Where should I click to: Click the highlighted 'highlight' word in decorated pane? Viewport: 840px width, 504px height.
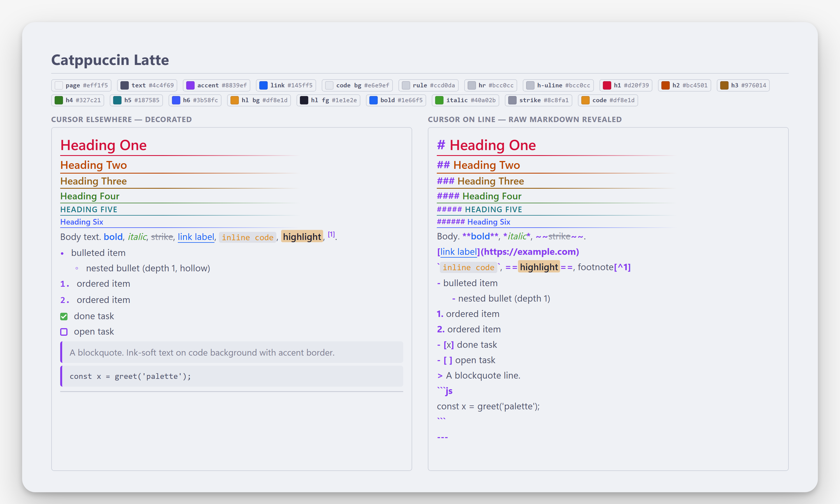(x=302, y=237)
